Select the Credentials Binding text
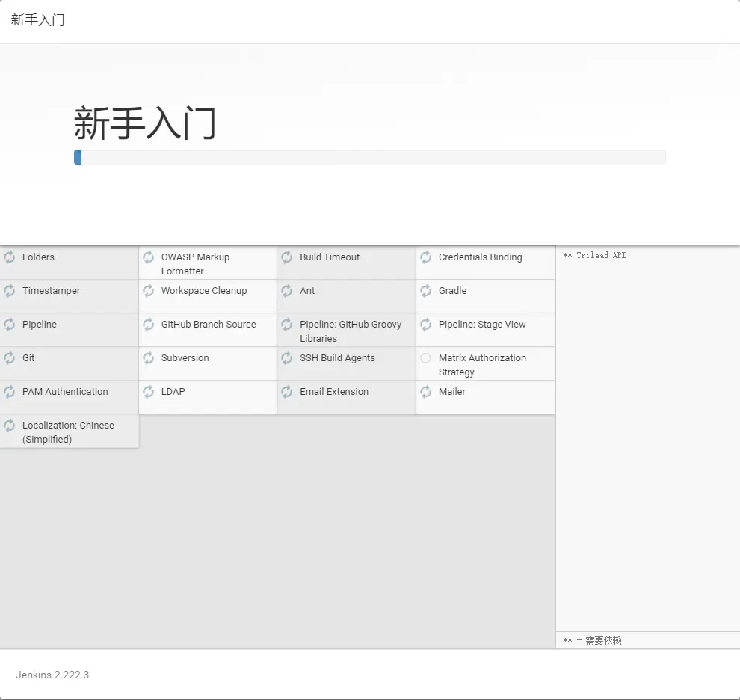740x700 pixels. [x=481, y=257]
